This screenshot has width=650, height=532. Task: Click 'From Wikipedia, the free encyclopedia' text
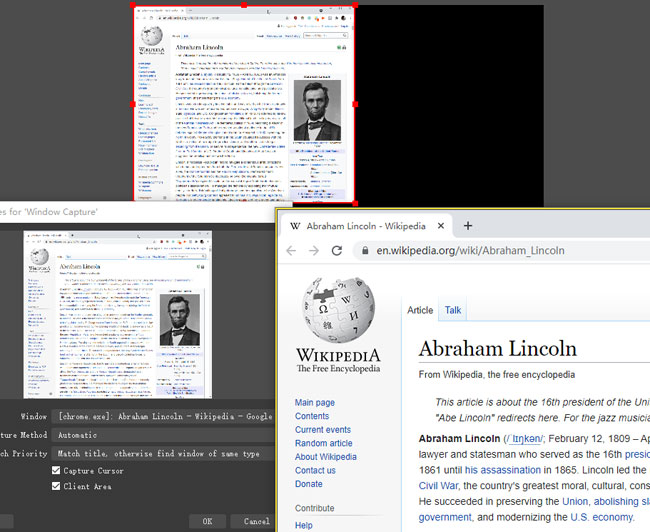(497, 374)
